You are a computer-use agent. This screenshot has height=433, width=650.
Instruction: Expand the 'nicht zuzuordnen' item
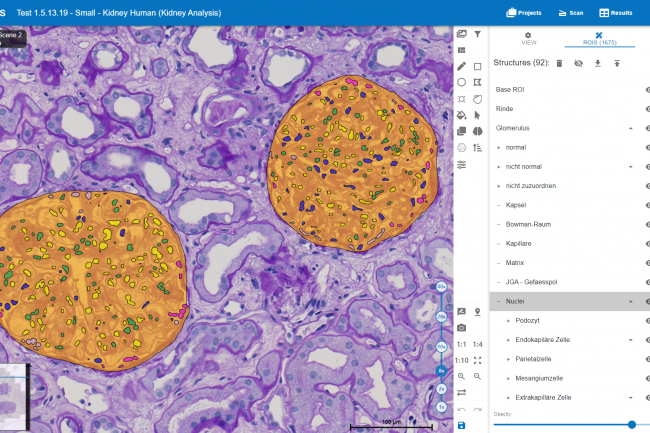(499, 186)
